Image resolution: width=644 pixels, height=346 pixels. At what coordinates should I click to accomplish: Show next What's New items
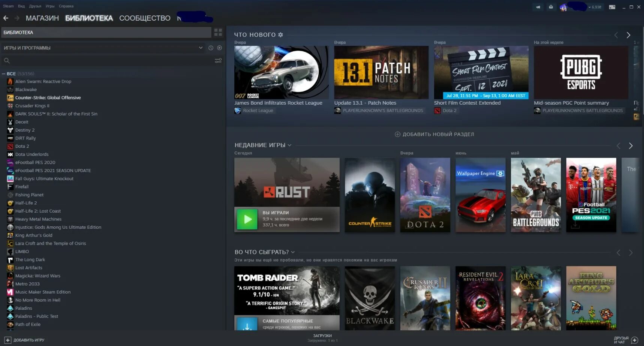click(628, 35)
